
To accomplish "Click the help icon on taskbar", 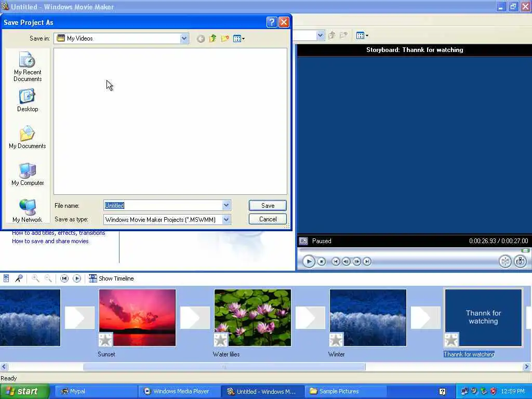I will (443, 392).
